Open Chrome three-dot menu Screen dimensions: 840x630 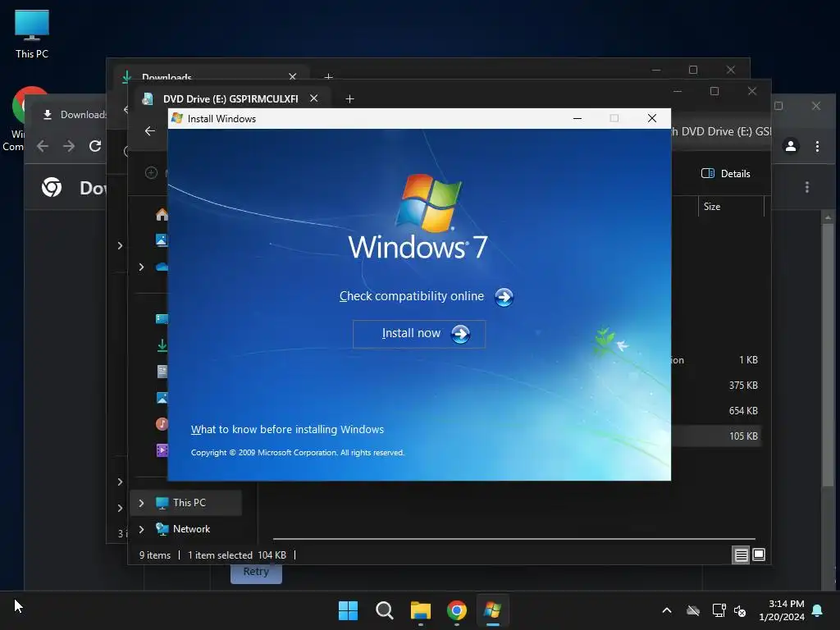pyautogui.click(x=817, y=146)
